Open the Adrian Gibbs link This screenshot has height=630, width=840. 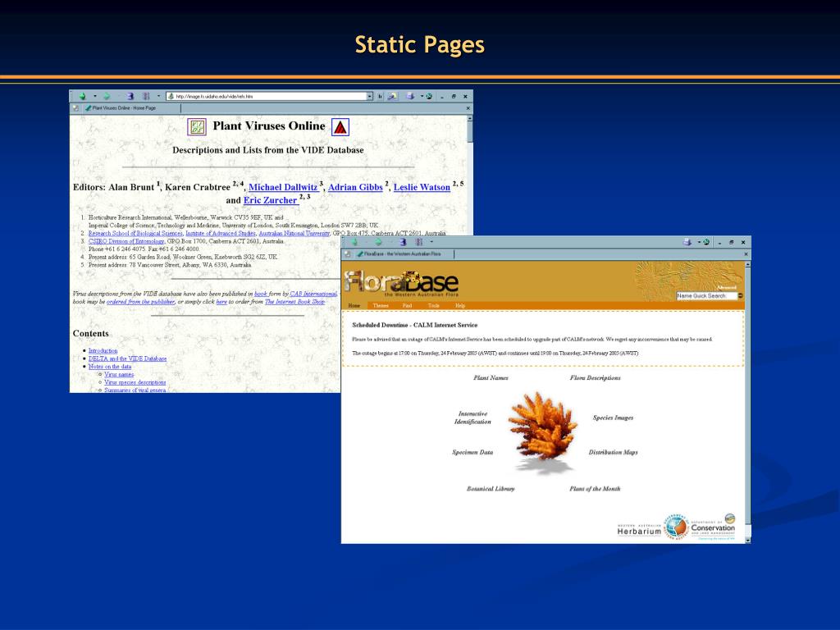[x=355, y=187]
